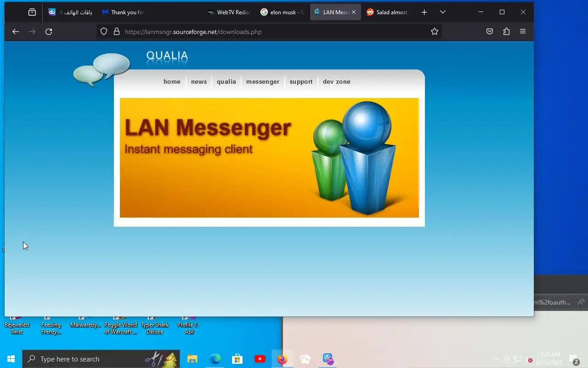Click the speech bubbles site logo

point(102,69)
